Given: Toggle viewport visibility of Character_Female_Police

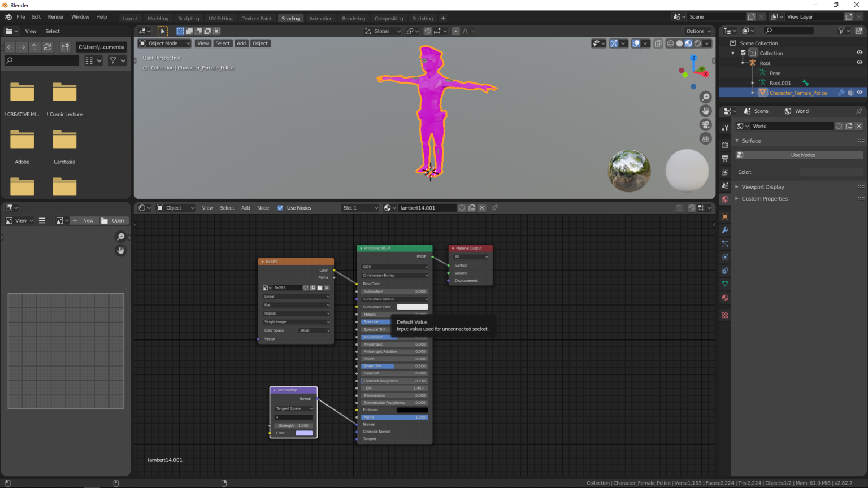Looking at the screenshot, I should point(858,92).
